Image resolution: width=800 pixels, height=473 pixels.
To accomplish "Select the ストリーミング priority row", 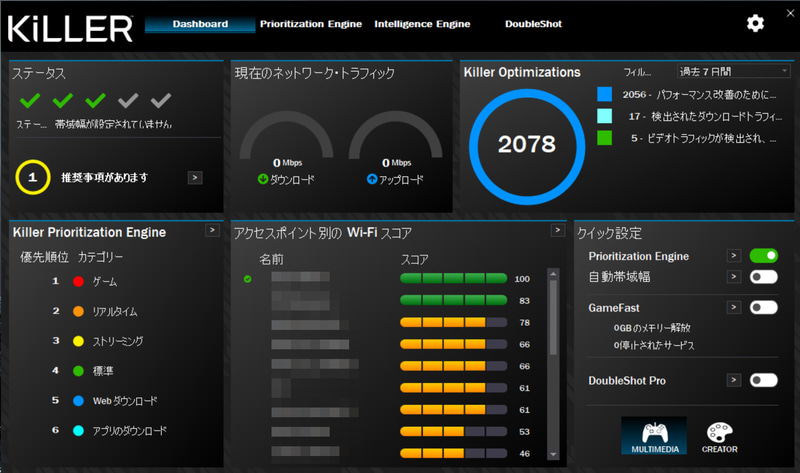I will pos(97,341).
